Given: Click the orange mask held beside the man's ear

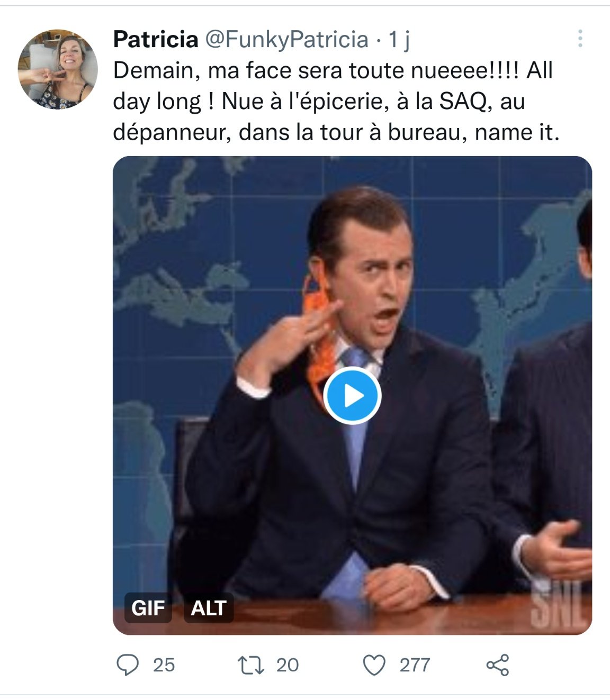Looking at the screenshot, I should (320, 333).
